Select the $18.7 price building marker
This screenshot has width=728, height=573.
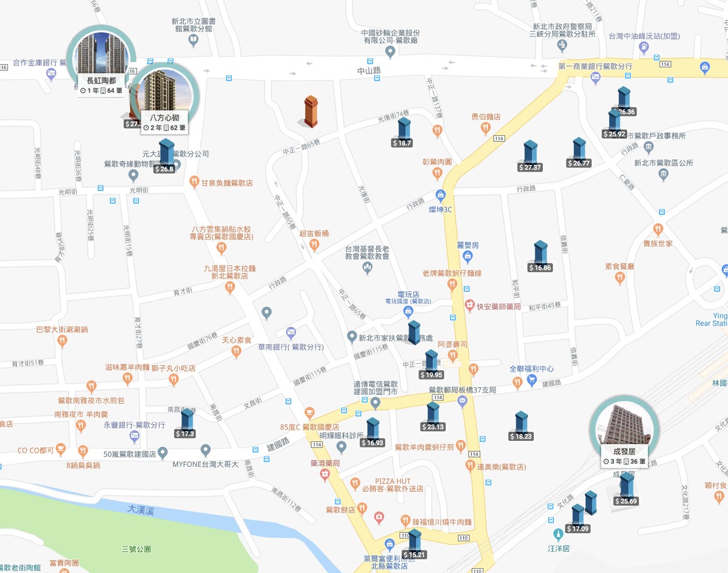[403, 133]
